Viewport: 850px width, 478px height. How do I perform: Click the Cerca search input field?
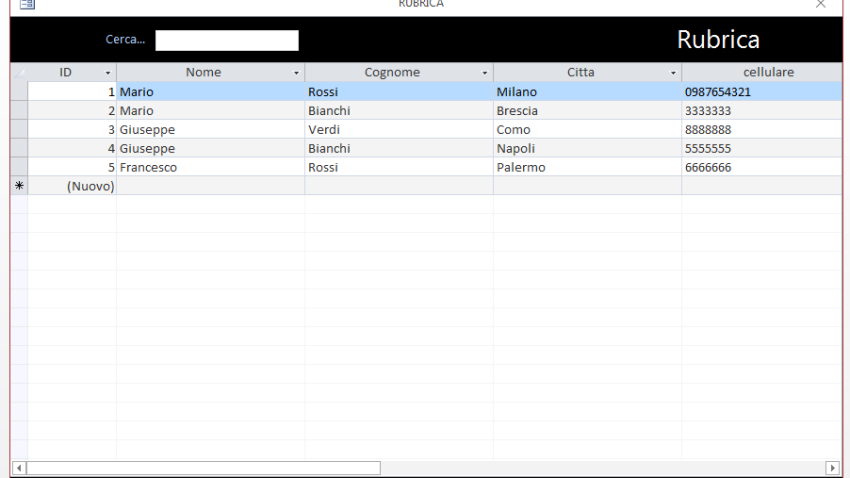click(227, 40)
